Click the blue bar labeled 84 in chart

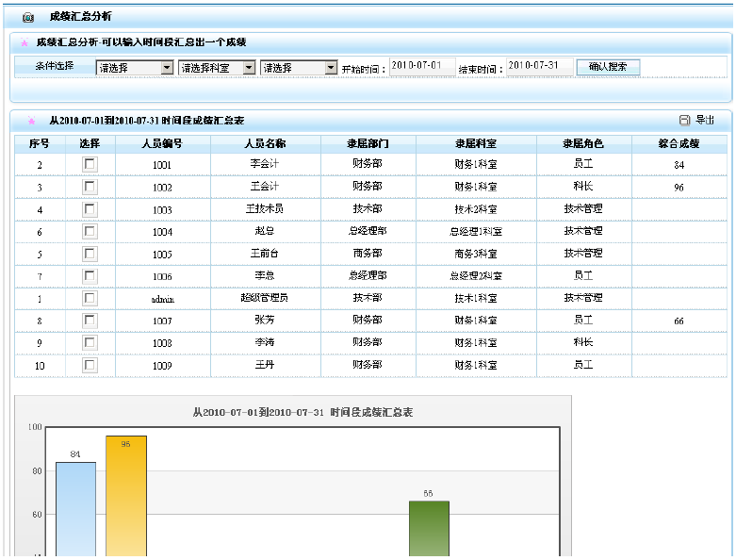click(75, 509)
